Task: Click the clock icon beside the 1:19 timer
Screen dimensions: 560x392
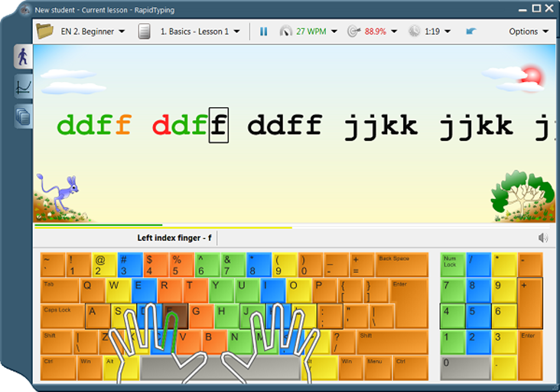Action: (415, 31)
